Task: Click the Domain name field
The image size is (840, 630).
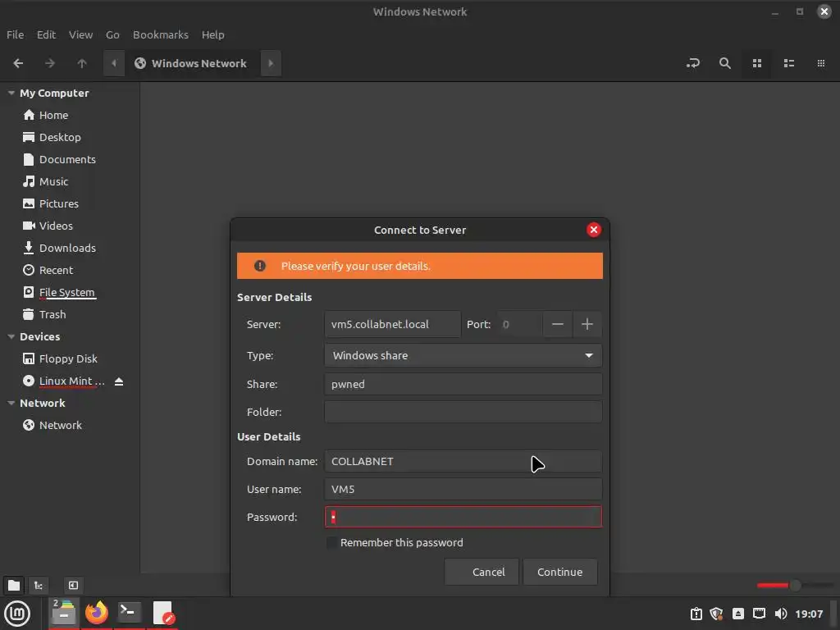Action: (463, 461)
